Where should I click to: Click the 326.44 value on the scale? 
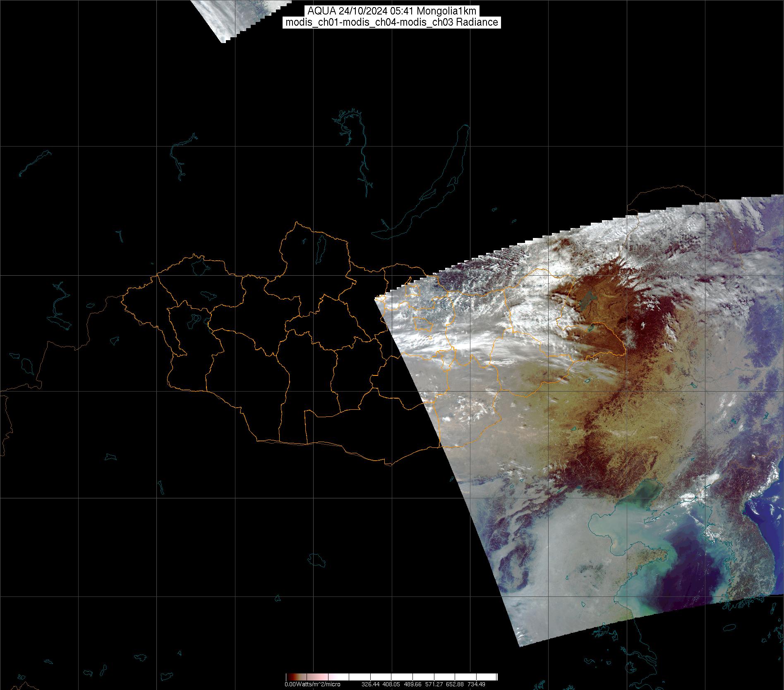pos(370,684)
